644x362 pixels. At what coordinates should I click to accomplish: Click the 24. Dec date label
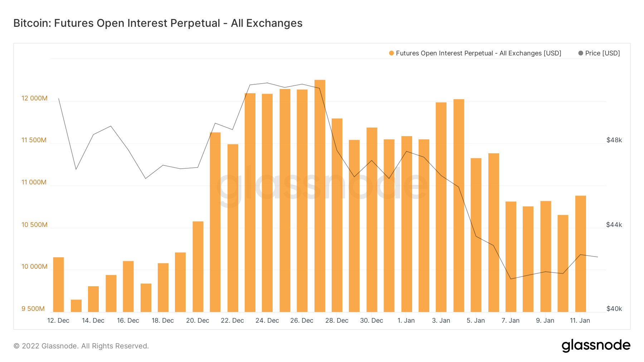coord(267,321)
